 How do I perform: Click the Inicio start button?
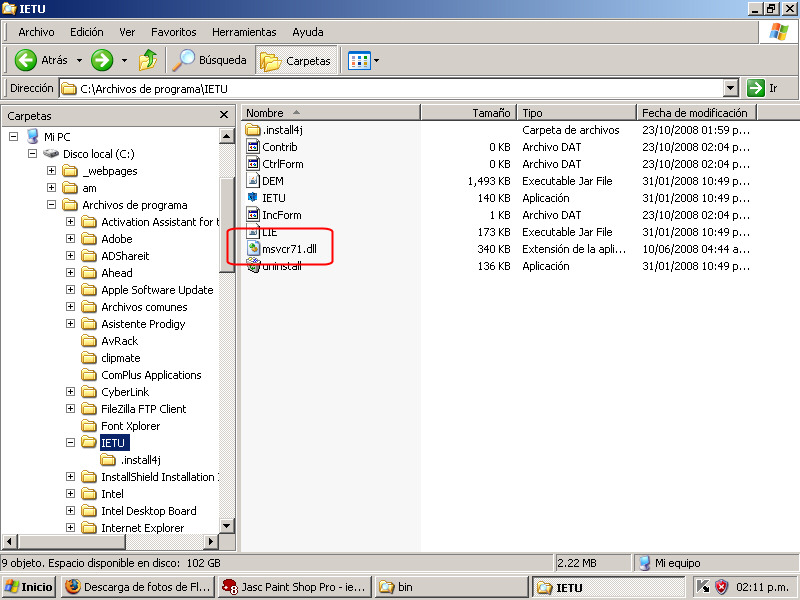(29, 587)
